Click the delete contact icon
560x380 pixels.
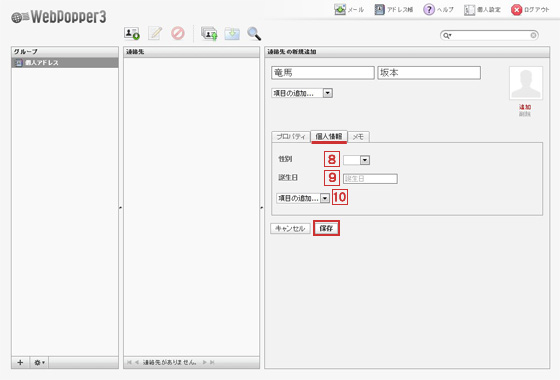[x=178, y=33]
